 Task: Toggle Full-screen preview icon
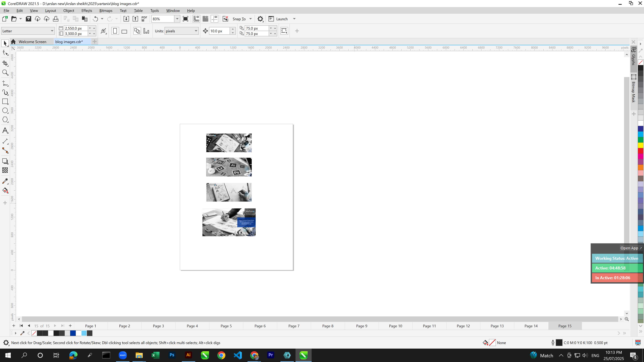tap(185, 19)
